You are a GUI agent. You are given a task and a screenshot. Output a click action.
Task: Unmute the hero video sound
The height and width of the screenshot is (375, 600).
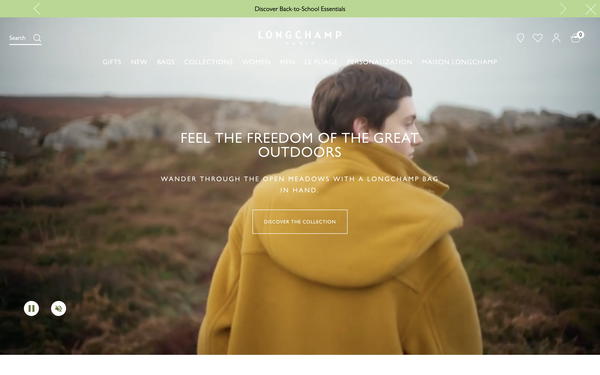pyautogui.click(x=59, y=308)
